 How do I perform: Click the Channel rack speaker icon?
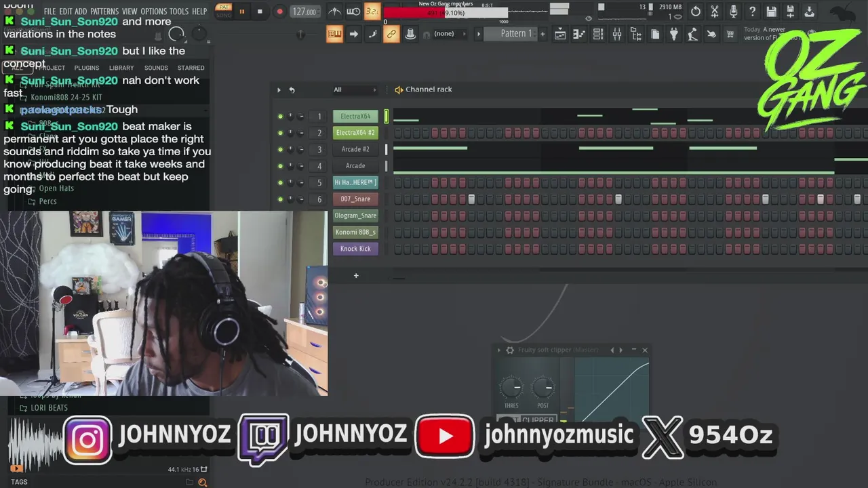coord(399,89)
